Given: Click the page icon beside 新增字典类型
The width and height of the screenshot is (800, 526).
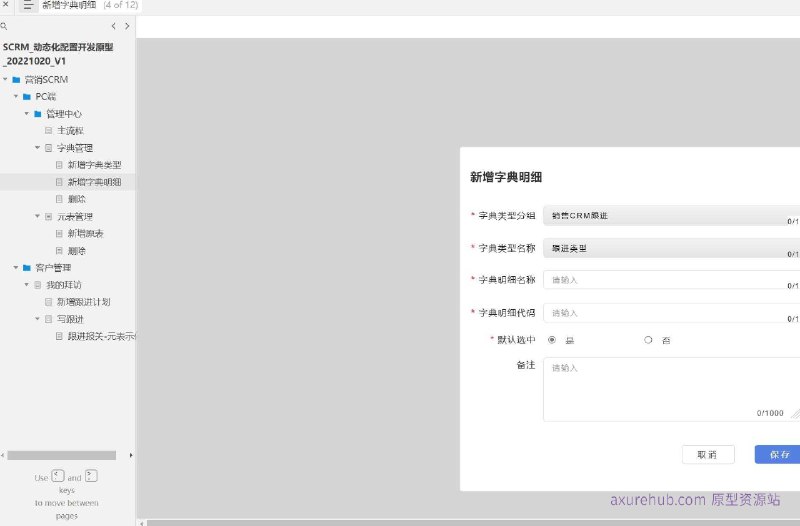Looking at the screenshot, I should [59, 165].
